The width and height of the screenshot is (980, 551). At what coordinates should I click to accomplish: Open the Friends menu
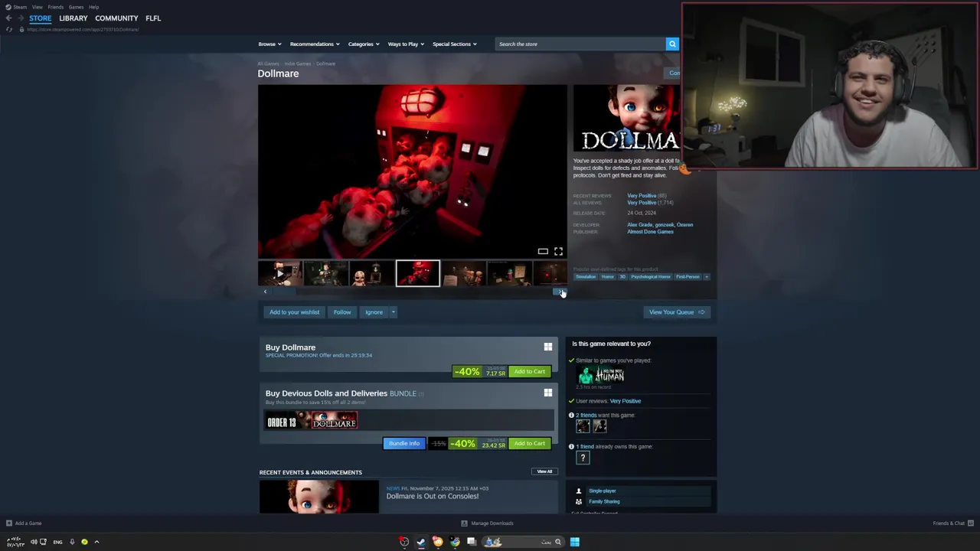(x=56, y=7)
